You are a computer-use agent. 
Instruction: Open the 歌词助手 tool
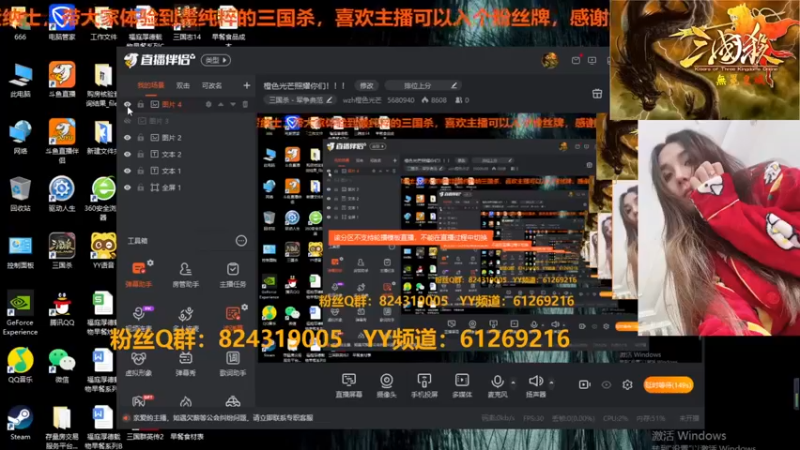click(233, 363)
